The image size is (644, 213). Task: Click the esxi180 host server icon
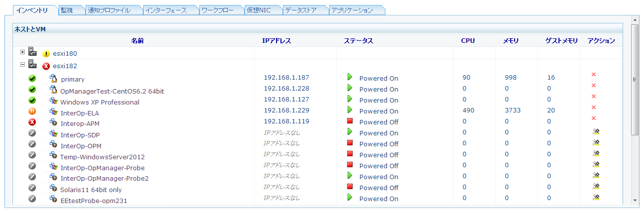pos(32,51)
